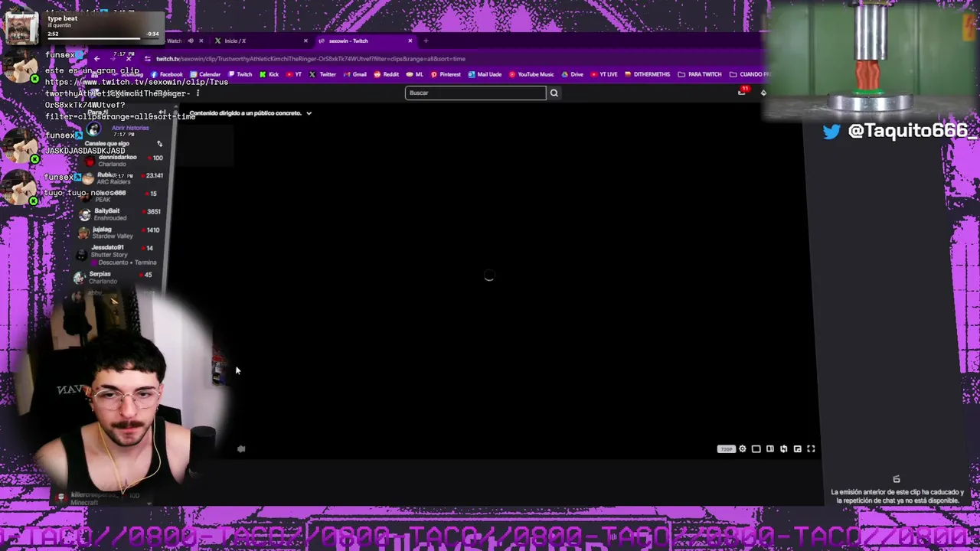Click the three-dot menu near Twitch logo
The height and width of the screenshot is (551, 980).
[x=198, y=93]
